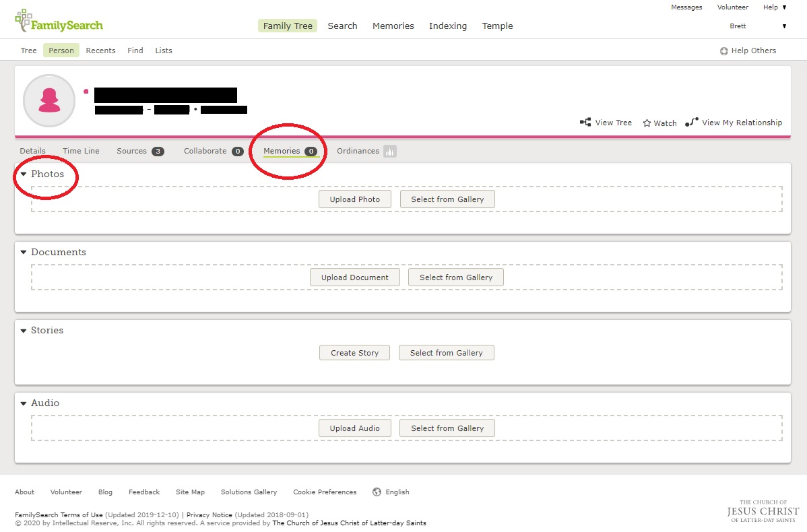The width and height of the screenshot is (807, 532).
Task: Click the Ordinances temple icon
Action: click(389, 152)
